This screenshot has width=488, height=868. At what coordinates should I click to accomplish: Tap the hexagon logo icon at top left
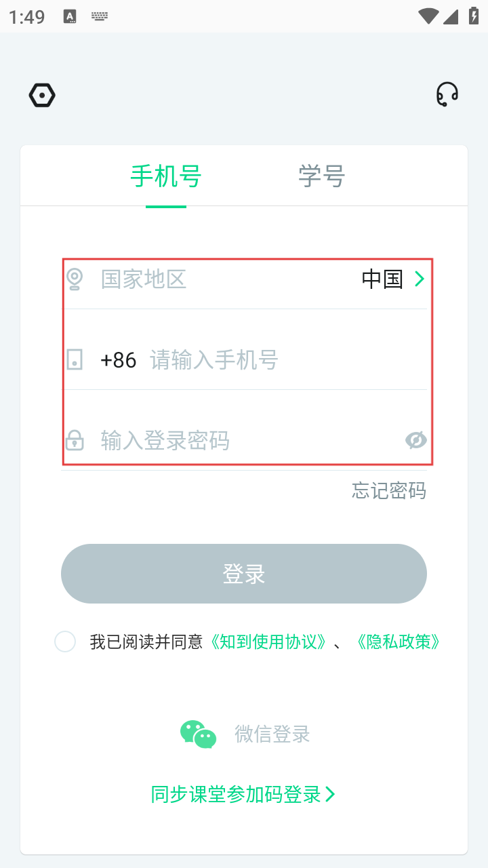coord(42,95)
